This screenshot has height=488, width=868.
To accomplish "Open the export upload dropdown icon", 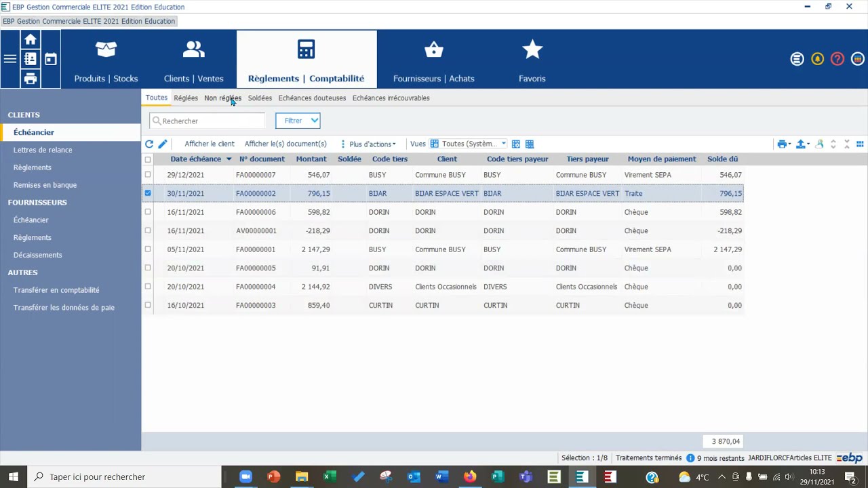I will coord(803,144).
